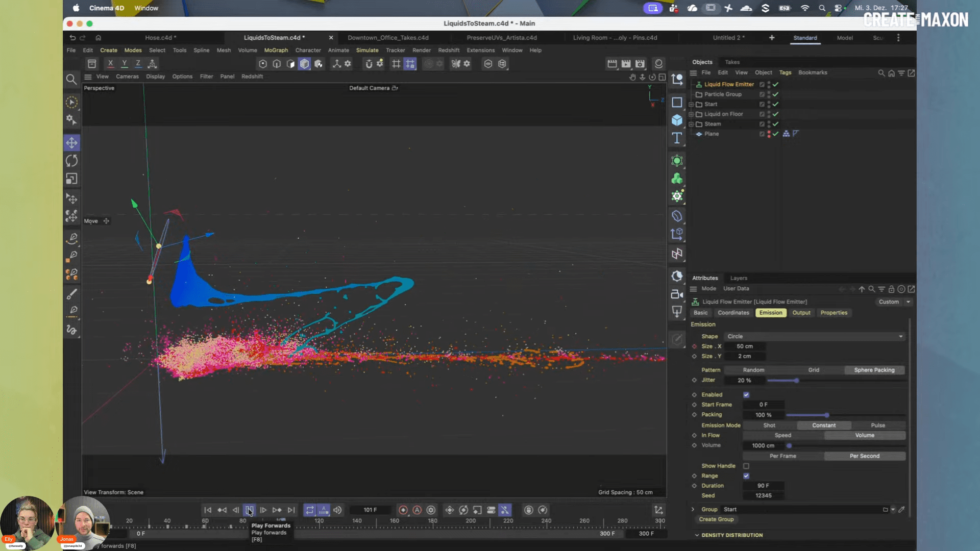The height and width of the screenshot is (551, 980).
Task: Open the MoGraph Cloner icon in the toolbar
Action: coord(319,63)
